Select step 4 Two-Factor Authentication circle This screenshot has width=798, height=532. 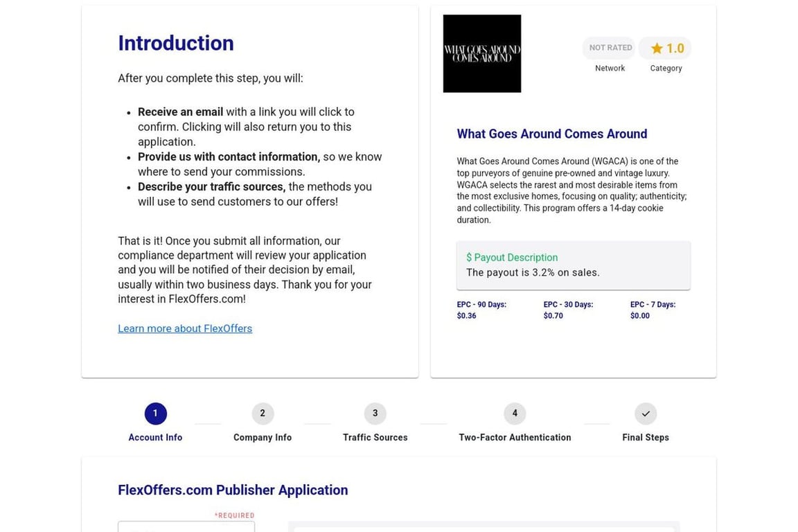515,414
